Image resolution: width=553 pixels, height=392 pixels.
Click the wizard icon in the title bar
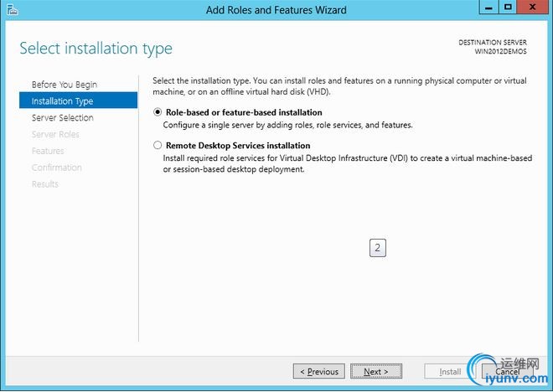pyautogui.click(x=11, y=10)
